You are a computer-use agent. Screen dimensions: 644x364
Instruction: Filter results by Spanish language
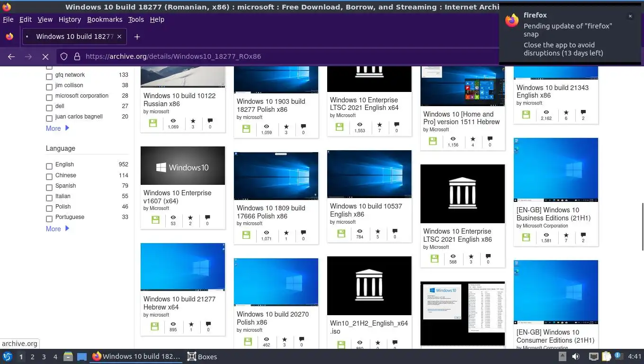pyautogui.click(x=49, y=188)
